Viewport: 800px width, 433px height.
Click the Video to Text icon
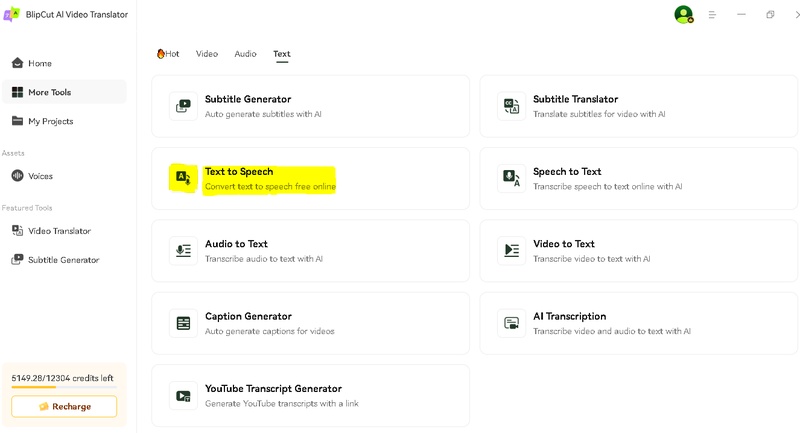pyautogui.click(x=511, y=250)
